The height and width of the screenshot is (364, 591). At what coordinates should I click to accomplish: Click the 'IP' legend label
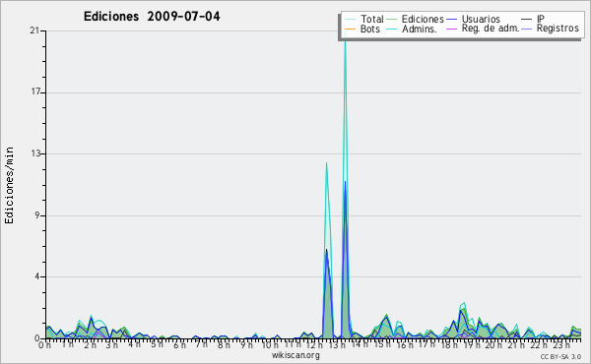coord(541,19)
